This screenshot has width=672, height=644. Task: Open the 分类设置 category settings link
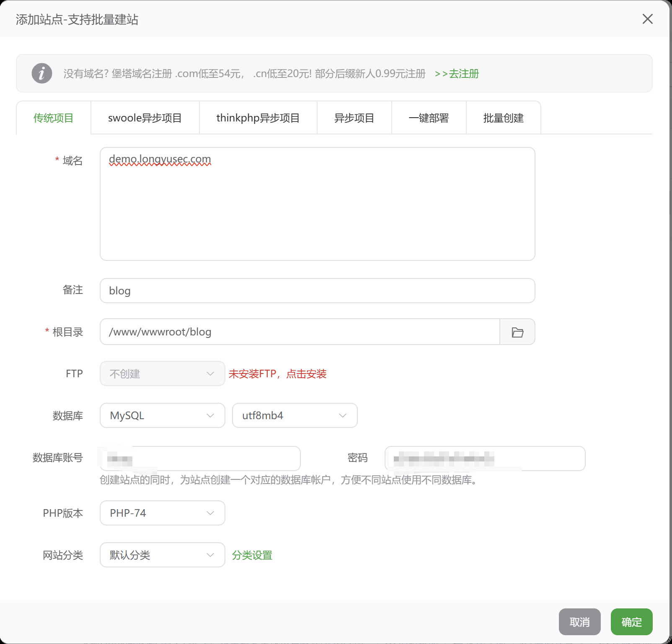pos(252,555)
